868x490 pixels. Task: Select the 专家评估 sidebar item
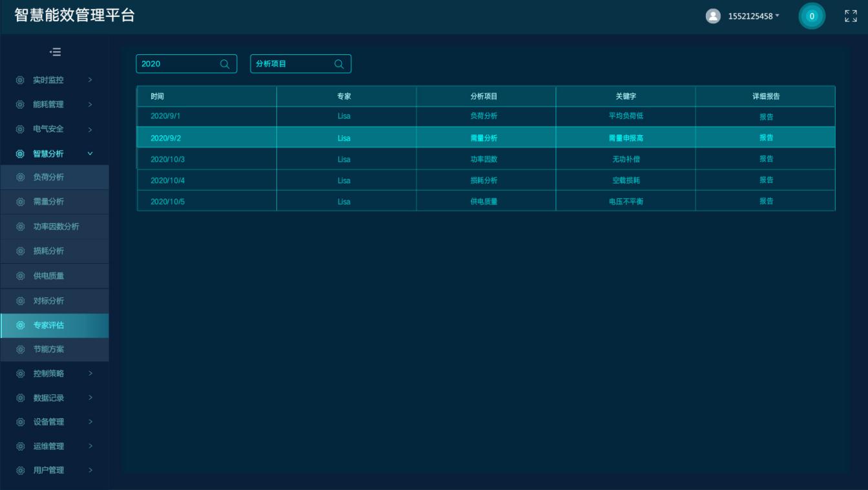(x=54, y=326)
